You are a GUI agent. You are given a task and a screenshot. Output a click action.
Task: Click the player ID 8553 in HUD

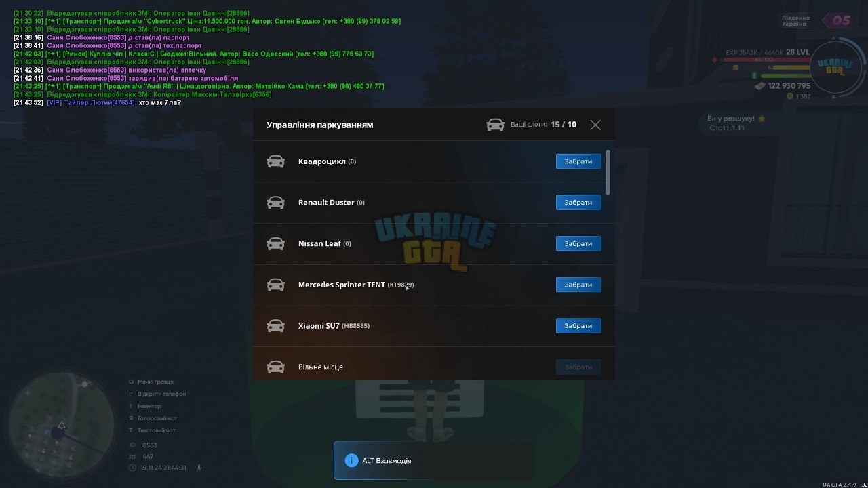pos(150,445)
